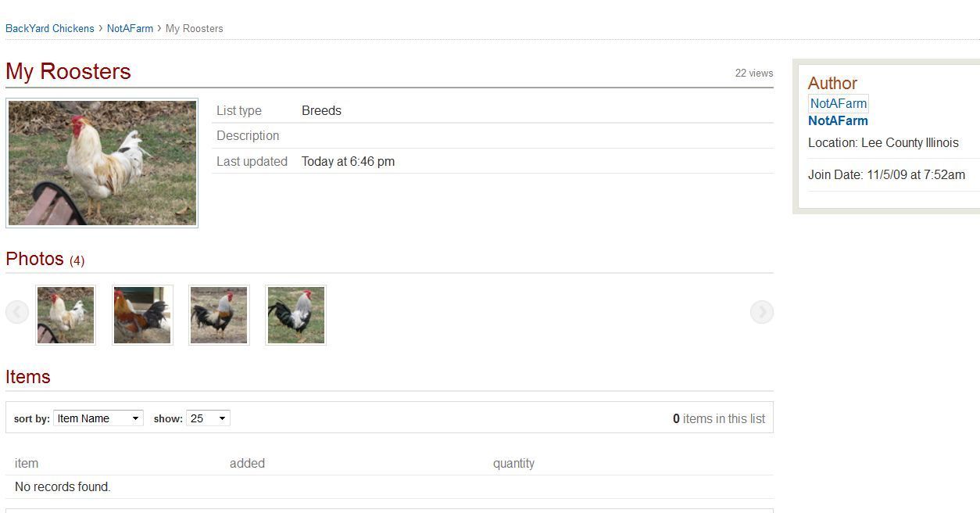Go to BackYard Chickens breadcrumb link

pos(50,28)
